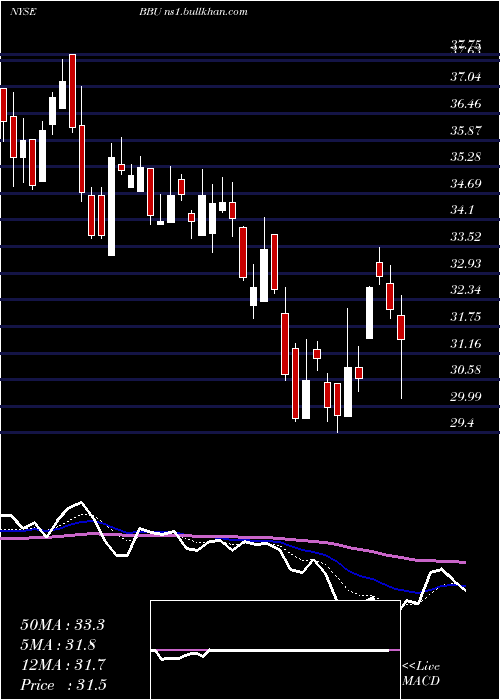Image resolution: width=500 pixels, height=700 pixels.
Task: Click inside the MACD inset chart box
Action: (275, 650)
